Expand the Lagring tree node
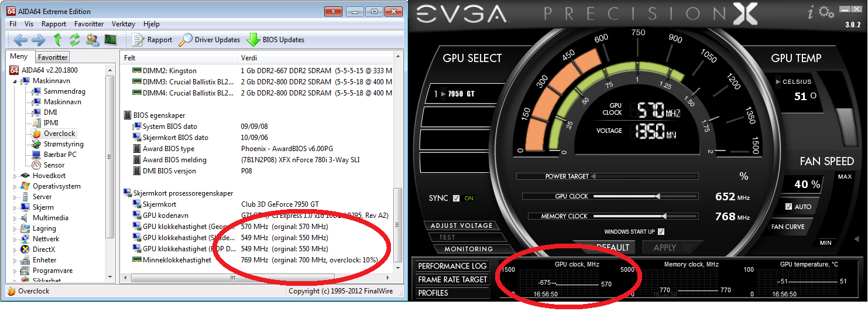868x311 pixels. 16,228
